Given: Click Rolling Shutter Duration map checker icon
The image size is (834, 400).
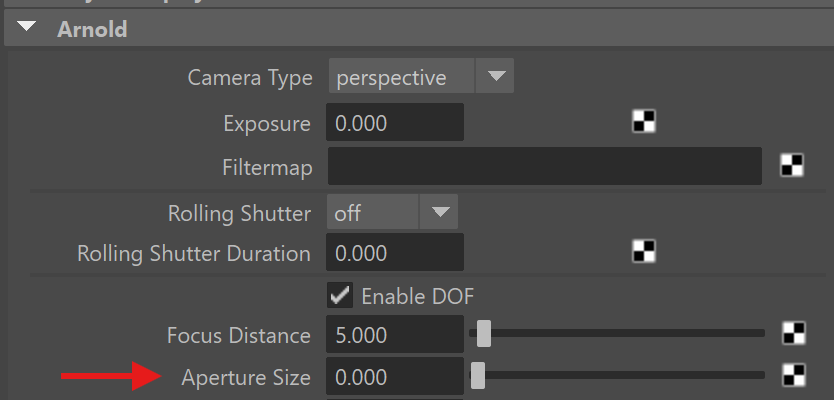Looking at the screenshot, I should [644, 252].
